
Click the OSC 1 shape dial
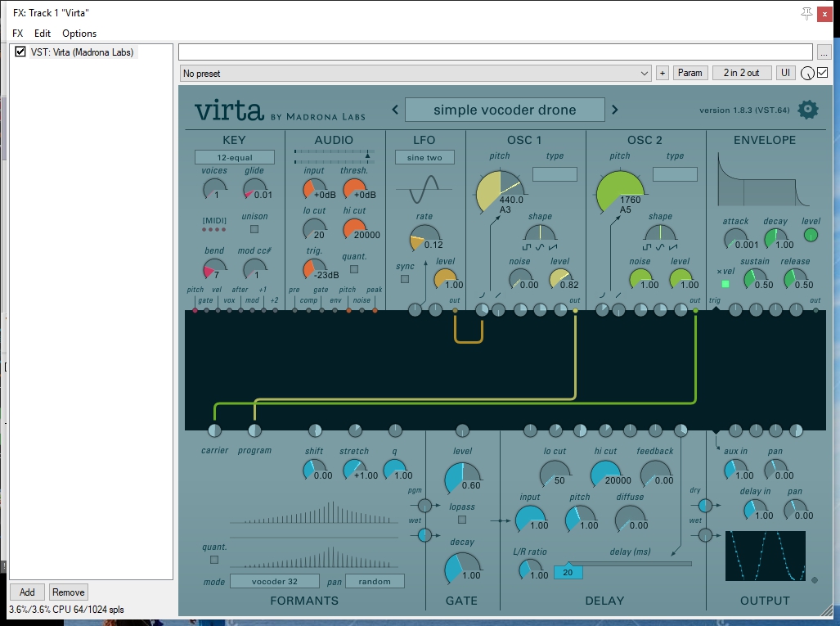pos(540,234)
